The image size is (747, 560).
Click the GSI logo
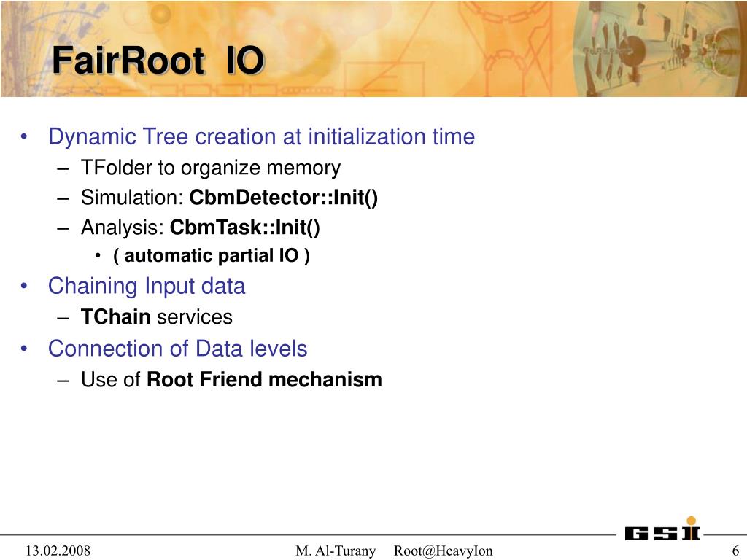662,529
